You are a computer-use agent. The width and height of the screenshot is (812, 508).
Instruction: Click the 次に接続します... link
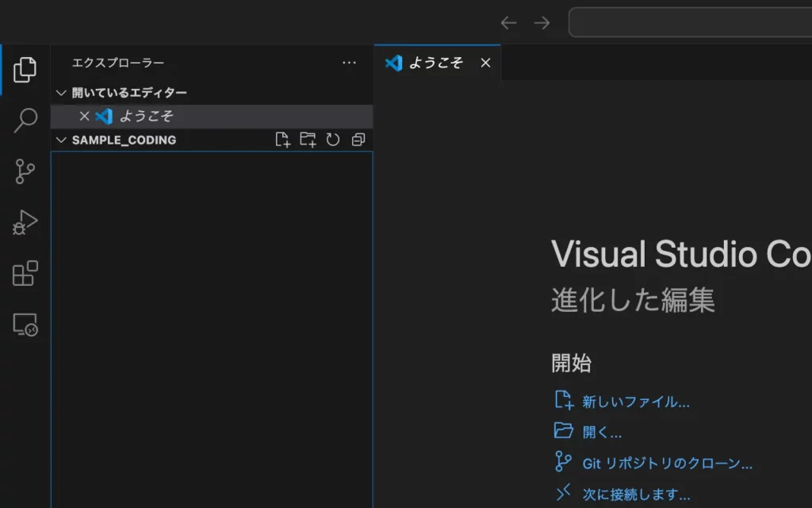636,494
